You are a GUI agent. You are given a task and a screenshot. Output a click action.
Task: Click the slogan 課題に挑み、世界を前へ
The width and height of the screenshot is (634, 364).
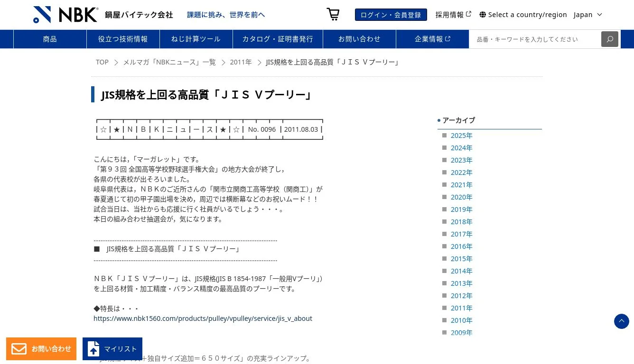click(226, 15)
